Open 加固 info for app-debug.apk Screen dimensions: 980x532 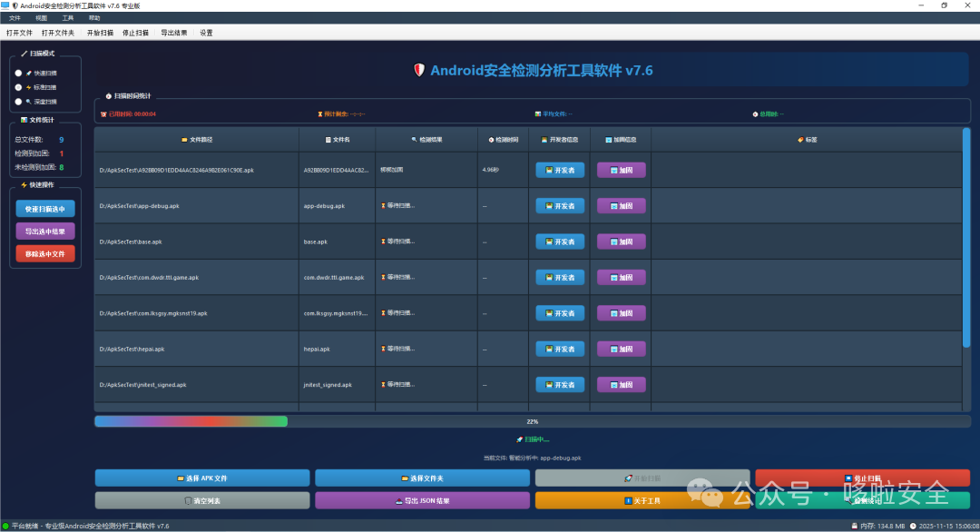click(622, 206)
